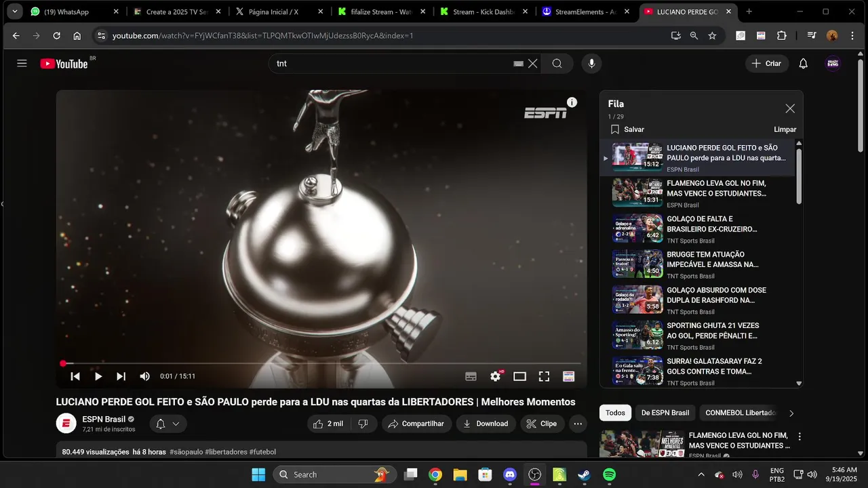
Task: Switch to WhatsApp browser tab
Action: (x=75, y=12)
